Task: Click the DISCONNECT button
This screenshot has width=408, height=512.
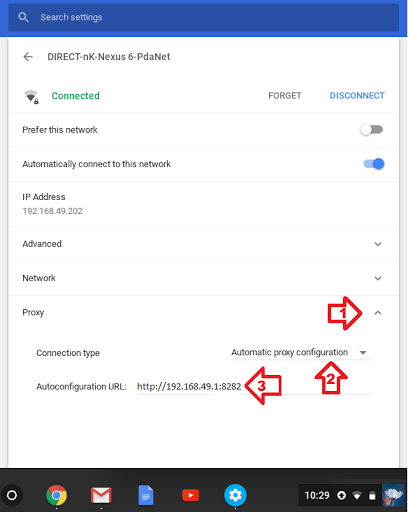Action: pyautogui.click(x=357, y=96)
